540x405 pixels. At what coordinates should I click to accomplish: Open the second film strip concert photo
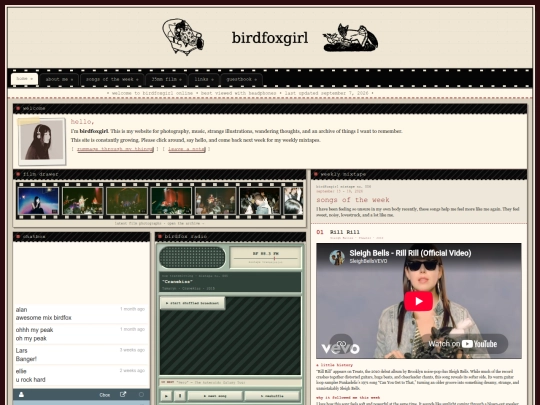click(x=83, y=201)
